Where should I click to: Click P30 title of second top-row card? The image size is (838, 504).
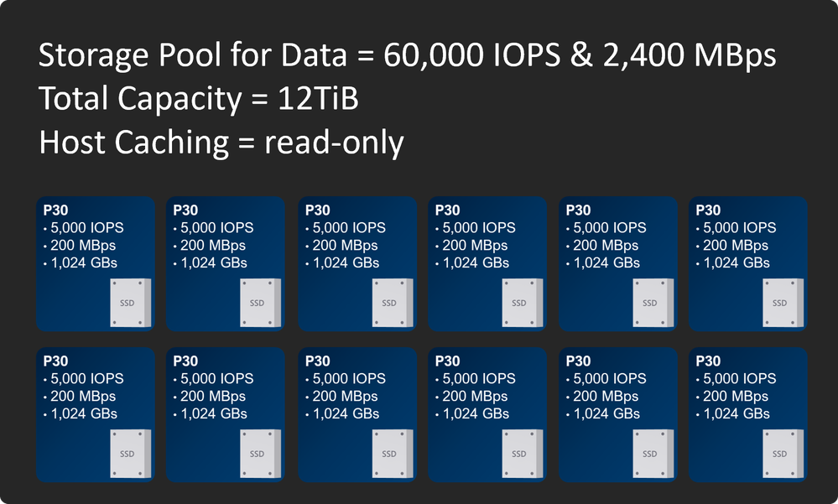[x=185, y=210]
